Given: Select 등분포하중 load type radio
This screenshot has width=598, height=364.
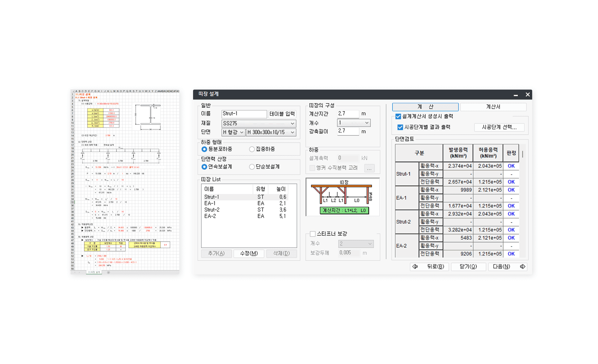Looking at the screenshot, I should tap(204, 149).
